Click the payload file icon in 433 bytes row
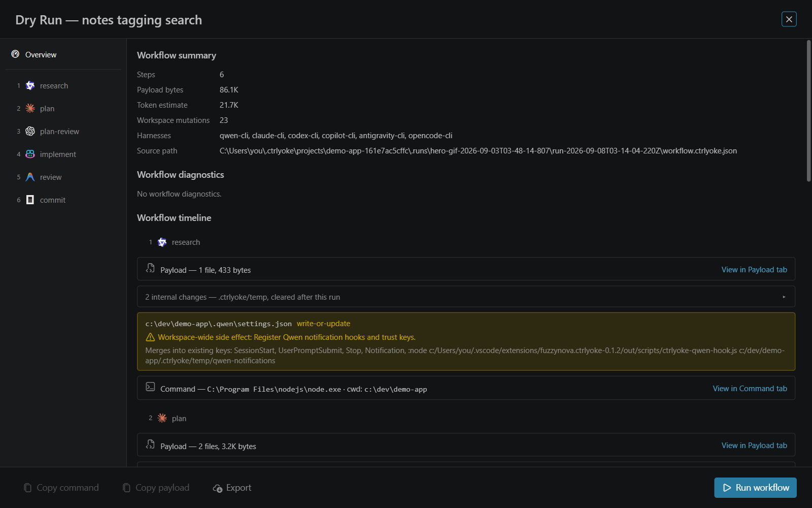The width and height of the screenshot is (812, 508). [x=150, y=268]
